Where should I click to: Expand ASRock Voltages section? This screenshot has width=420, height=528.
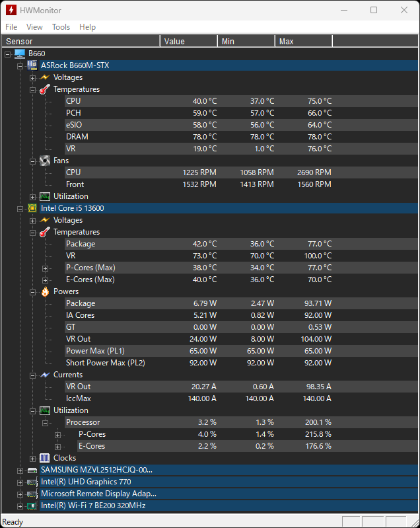coord(32,78)
